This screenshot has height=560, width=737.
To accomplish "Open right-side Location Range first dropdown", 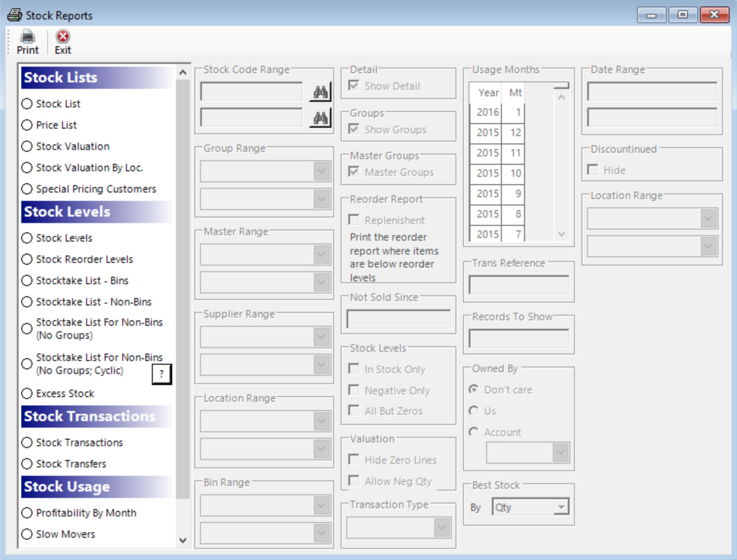I will pos(709,218).
